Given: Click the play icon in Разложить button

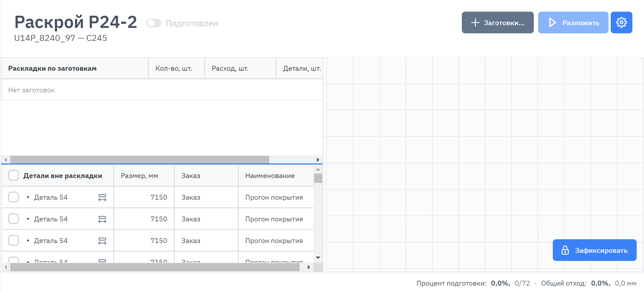Looking at the screenshot, I should point(553,22).
